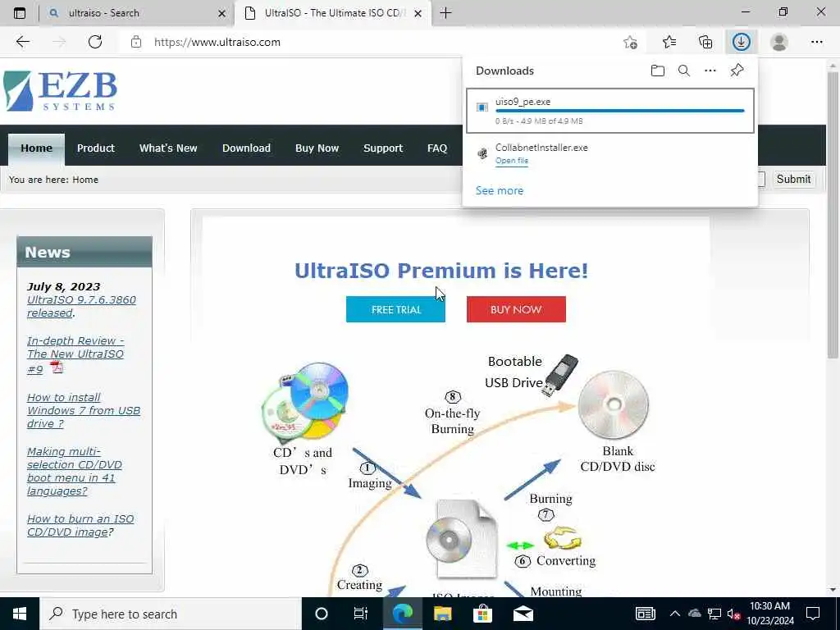
Task: Click See more in Downloads panel
Action: (500, 190)
